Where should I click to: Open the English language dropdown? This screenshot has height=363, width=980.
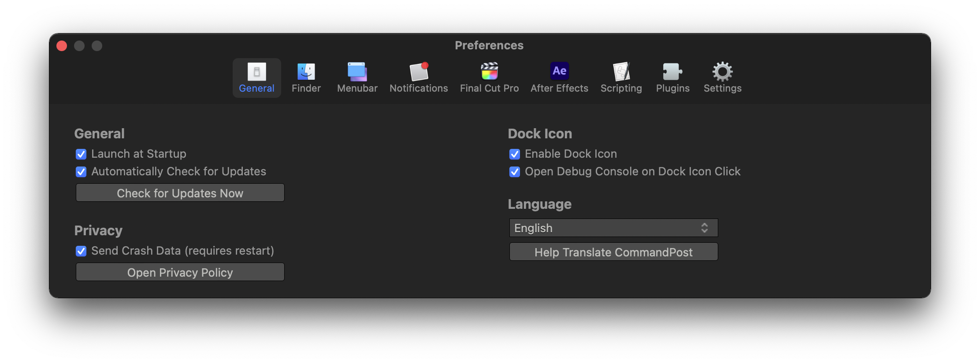[x=613, y=228]
